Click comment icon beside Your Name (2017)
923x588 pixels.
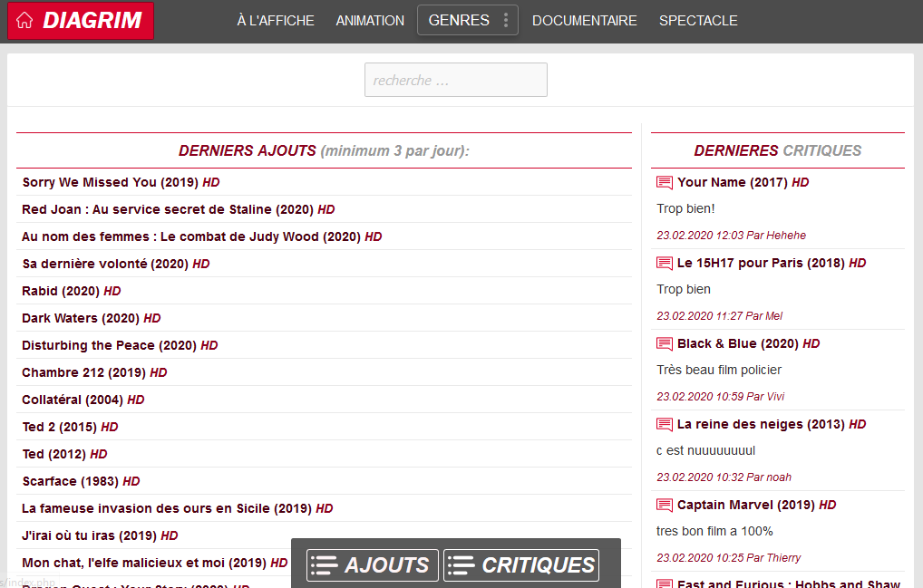[x=664, y=183]
